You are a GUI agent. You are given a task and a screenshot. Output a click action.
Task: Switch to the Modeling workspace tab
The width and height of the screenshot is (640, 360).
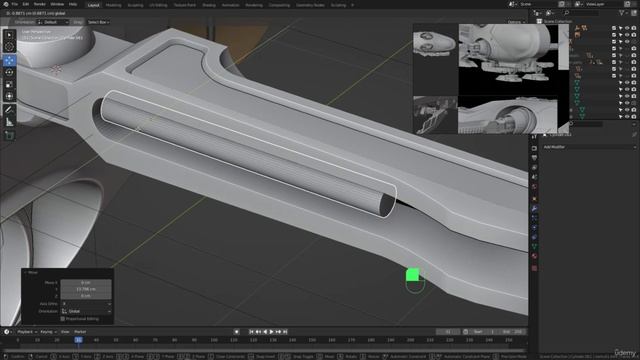[x=113, y=5]
